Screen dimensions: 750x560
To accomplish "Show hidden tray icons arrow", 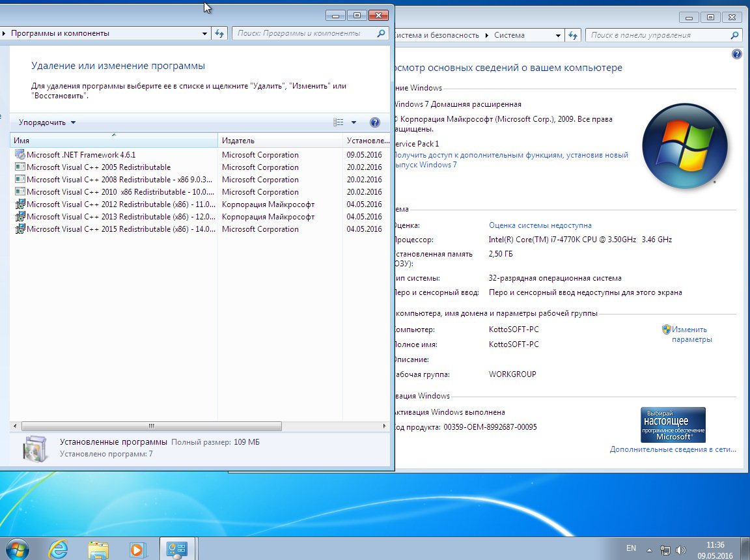I will (649, 549).
